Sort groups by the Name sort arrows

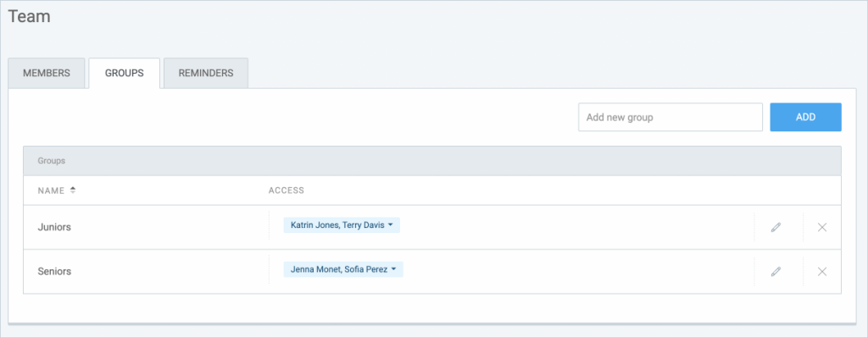(73, 191)
